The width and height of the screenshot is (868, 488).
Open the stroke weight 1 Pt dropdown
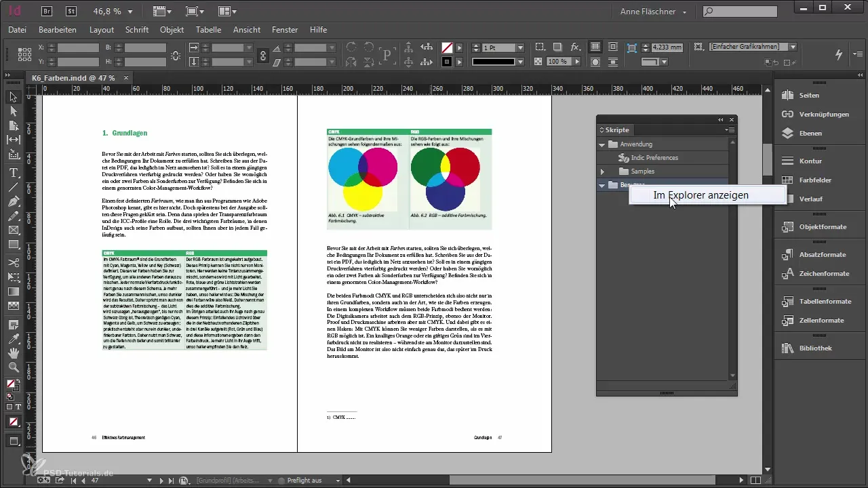click(520, 48)
